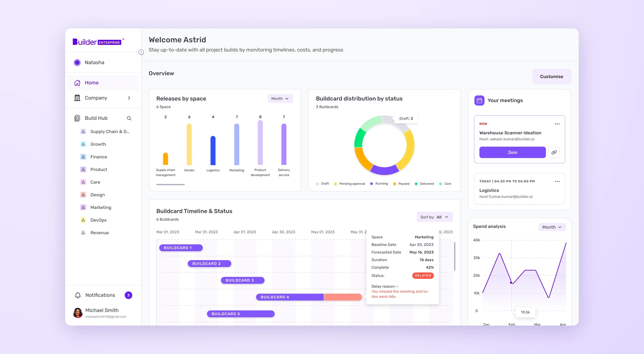Click the notification count badge 3
This screenshot has width=644, height=354.
pyautogui.click(x=128, y=295)
